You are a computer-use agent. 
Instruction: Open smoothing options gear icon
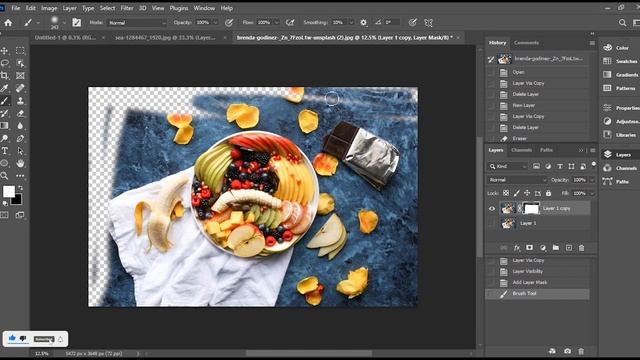[x=363, y=23]
